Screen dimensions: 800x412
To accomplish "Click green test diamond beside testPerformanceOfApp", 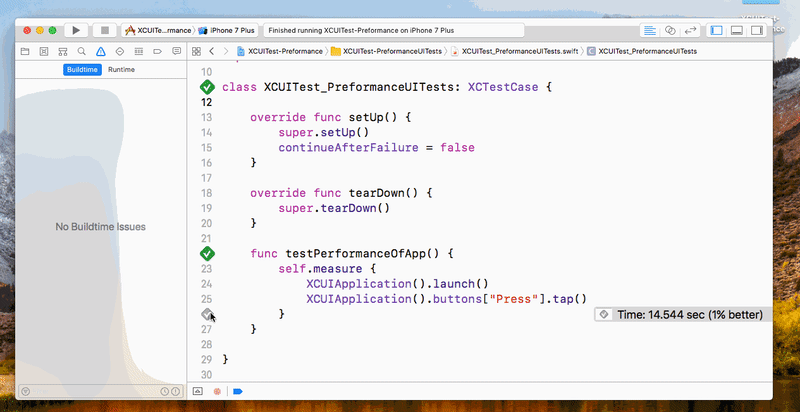I will point(207,253).
